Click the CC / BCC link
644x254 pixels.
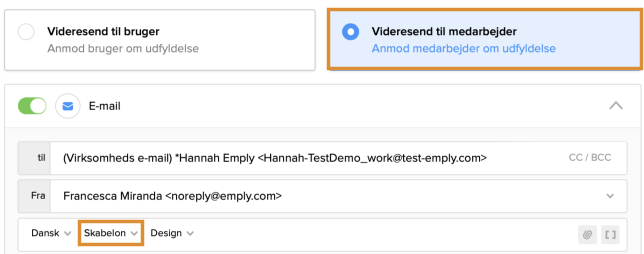coord(590,157)
